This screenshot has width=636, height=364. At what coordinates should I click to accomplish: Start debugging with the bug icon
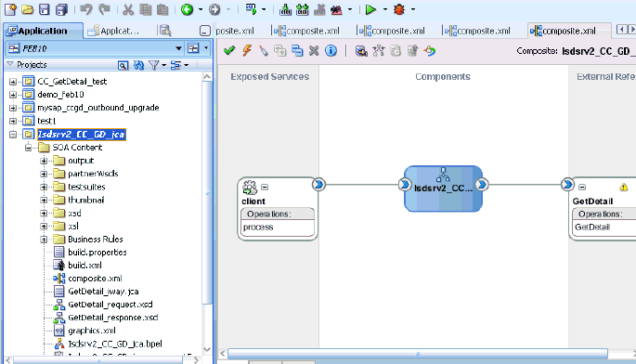(x=399, y=9)
